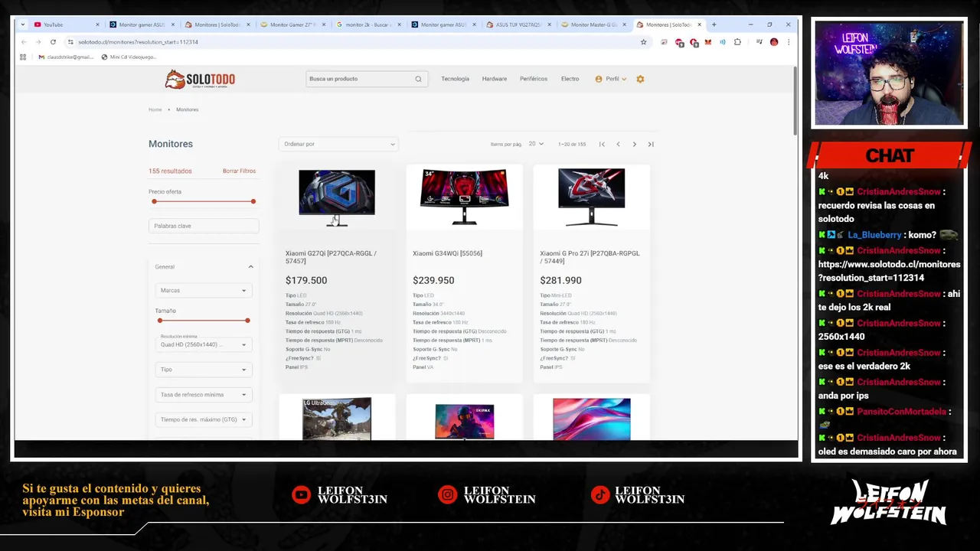Image resolution: width=980 pixels, height=551 pixels.
Task: Switch to the 'monitor 2k - Buscar' tab
Action: tap(367, 24)
